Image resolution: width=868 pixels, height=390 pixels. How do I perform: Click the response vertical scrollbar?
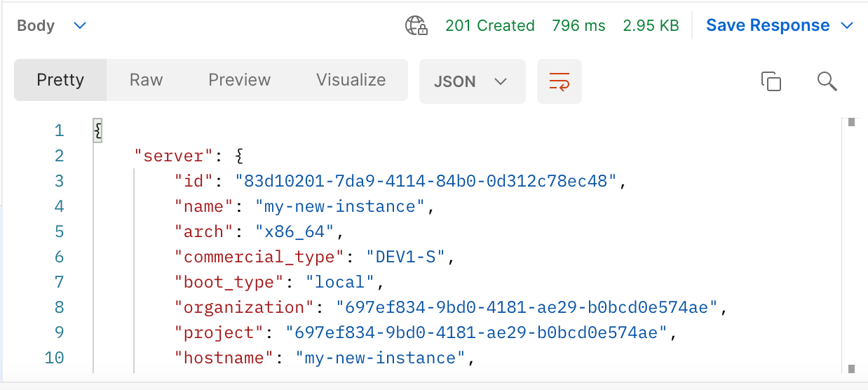click(851, 246)
